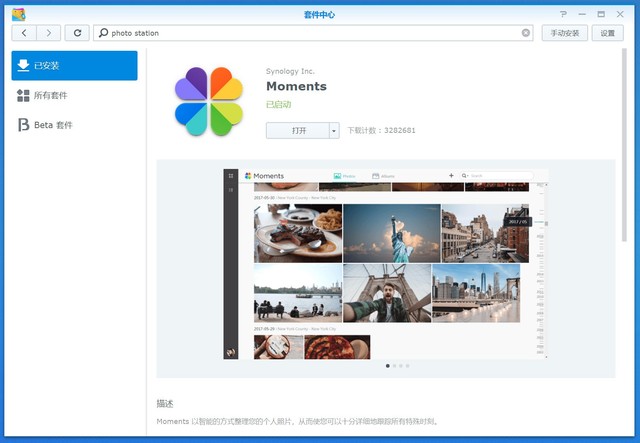Click the search magnifier icon

point(103,33)
